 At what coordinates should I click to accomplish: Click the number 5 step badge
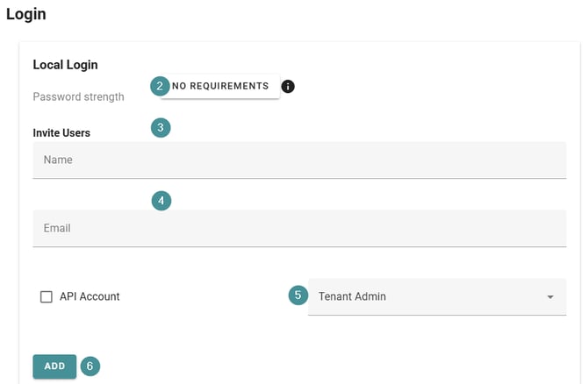point(298,295)
